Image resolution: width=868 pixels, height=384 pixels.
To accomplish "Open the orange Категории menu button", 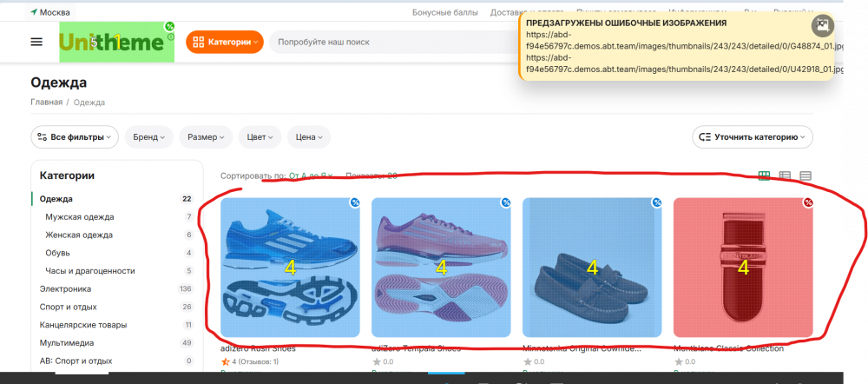I will click(225, 42).
